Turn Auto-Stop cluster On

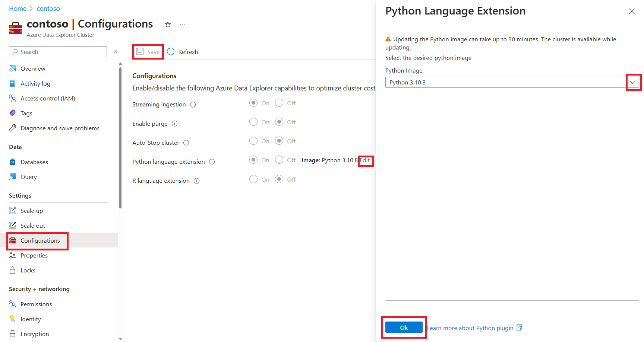point(253,141)
